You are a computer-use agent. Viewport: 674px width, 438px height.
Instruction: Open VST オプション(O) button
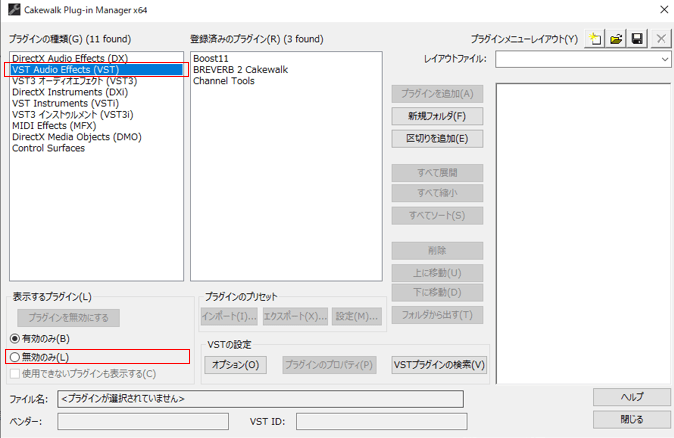click(x=235, y=365)
